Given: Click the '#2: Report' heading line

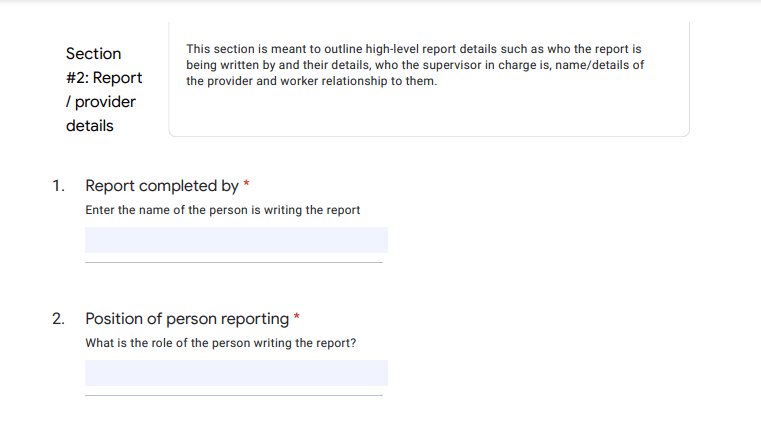Looking at the screenshot, I should [104, 78].
